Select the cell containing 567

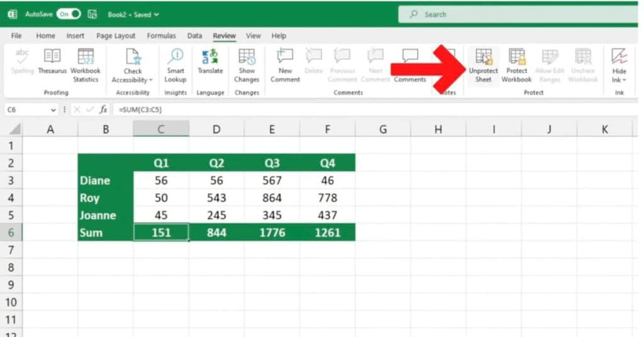pos(272,180)
